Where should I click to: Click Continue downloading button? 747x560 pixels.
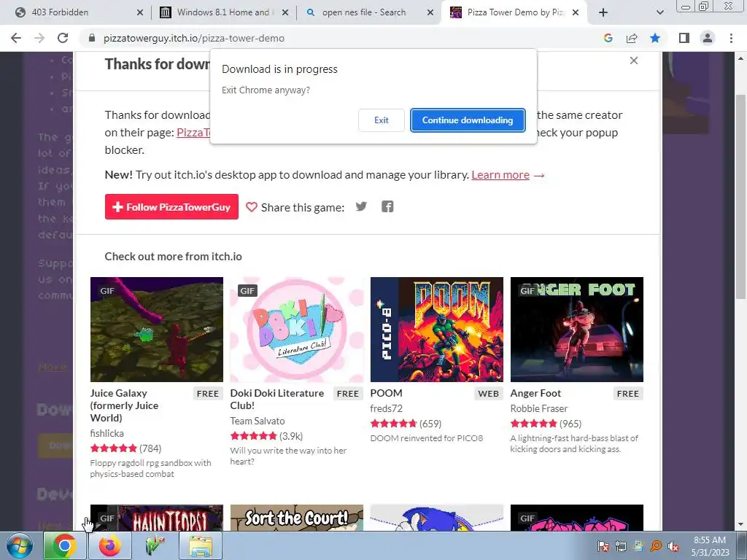[x=468, y=120]
